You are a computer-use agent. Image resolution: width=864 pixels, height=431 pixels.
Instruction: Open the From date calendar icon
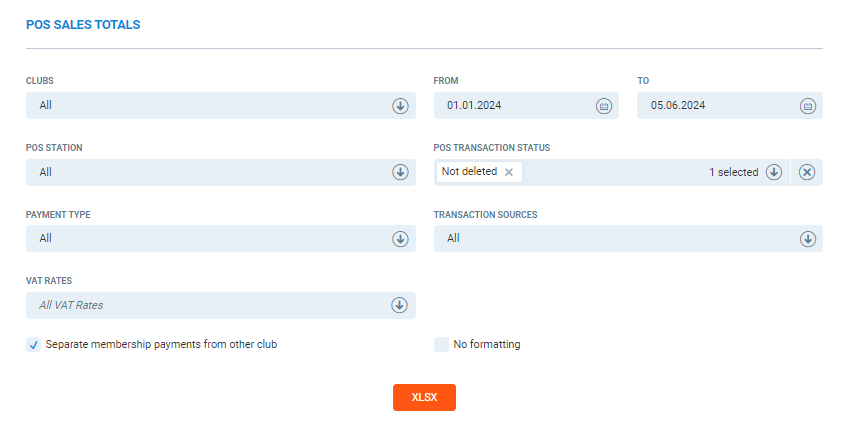coord(603,106)
